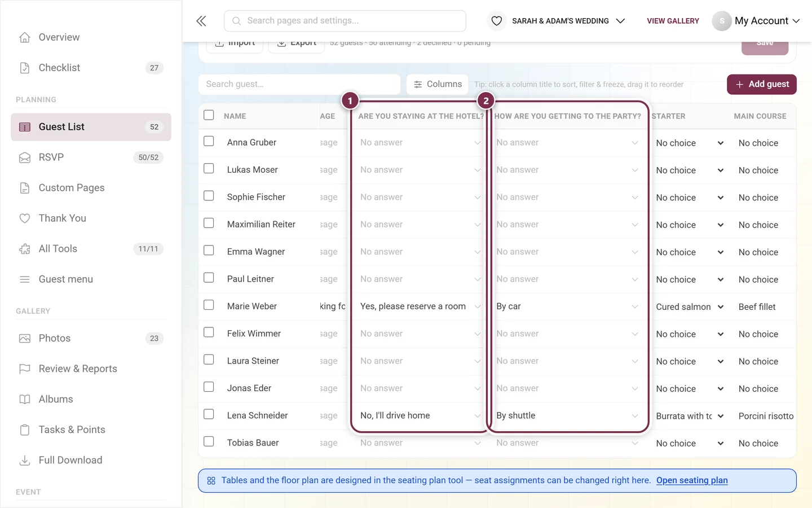Click the Full Download arrow icon

(x=25, y=461)
